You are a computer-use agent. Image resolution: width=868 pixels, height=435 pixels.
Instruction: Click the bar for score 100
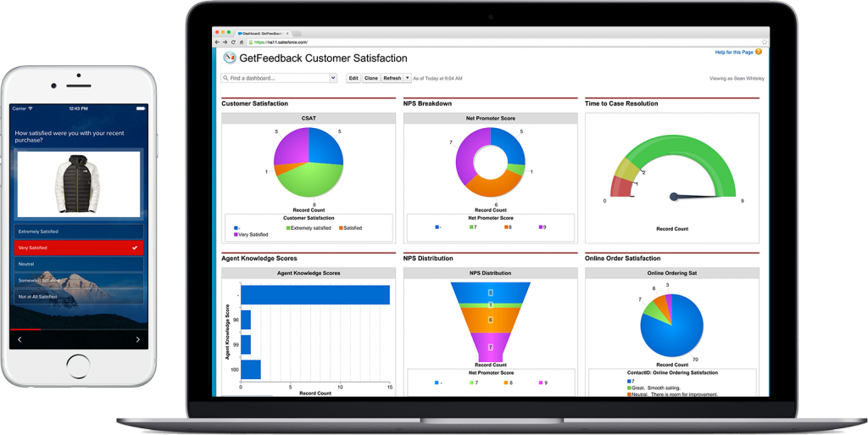(x=251, y=369)
